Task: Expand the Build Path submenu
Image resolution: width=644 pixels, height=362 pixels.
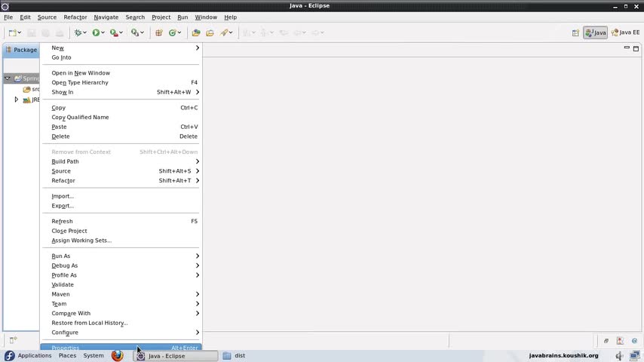Action: point(121,161)
